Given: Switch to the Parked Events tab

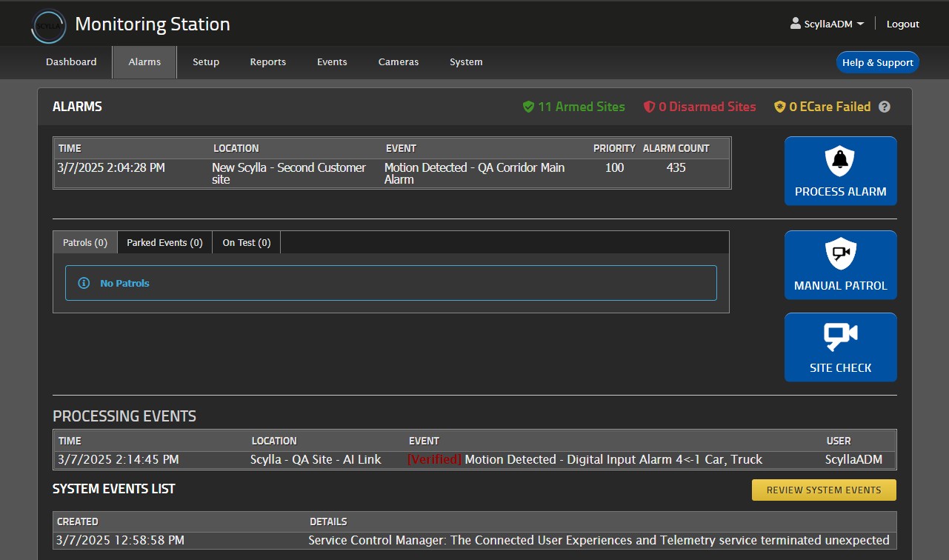Looking at the screenshot, I should pos(164,243).
